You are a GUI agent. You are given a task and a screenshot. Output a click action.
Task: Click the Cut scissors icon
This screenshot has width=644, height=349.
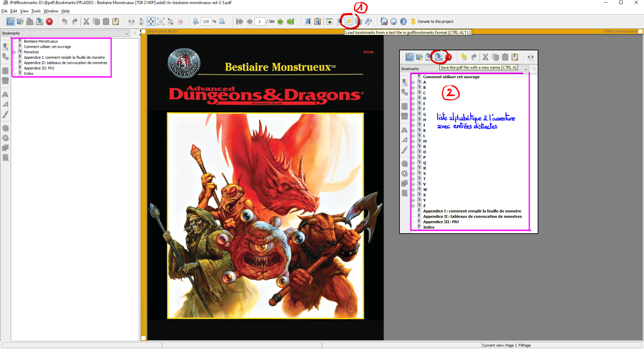(86, 21)
